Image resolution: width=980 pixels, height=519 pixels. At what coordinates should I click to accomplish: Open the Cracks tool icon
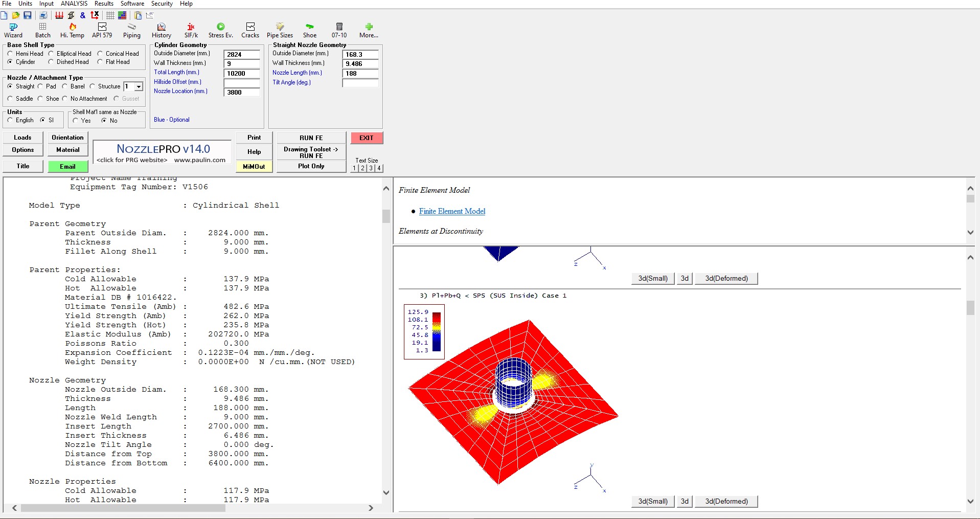[x=250, y=30]
